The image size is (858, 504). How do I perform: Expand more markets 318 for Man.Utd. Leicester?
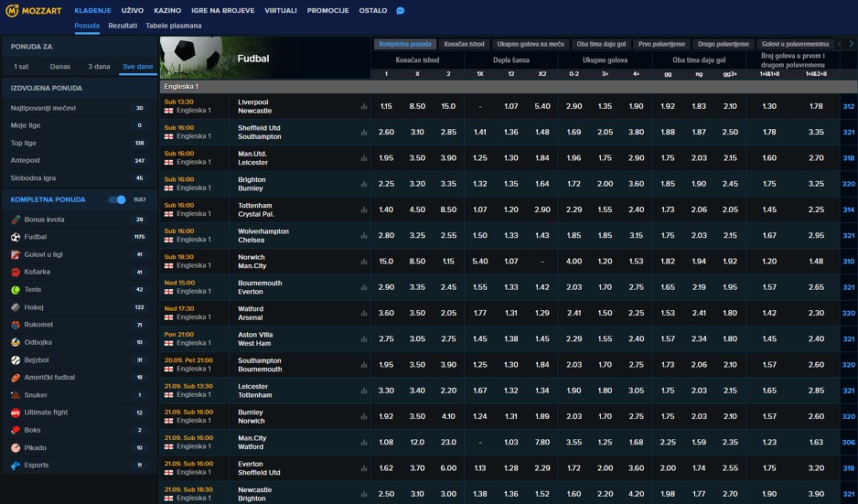click(848, 157)
